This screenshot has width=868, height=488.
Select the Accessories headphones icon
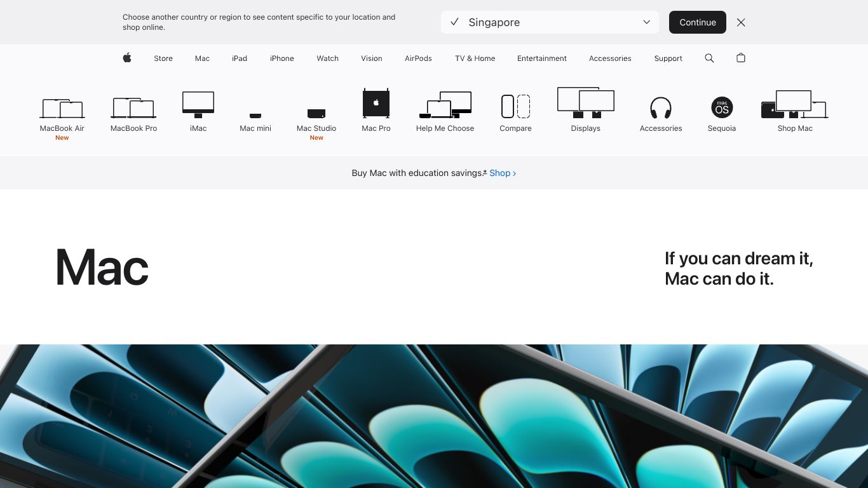(x=661, y=107)
